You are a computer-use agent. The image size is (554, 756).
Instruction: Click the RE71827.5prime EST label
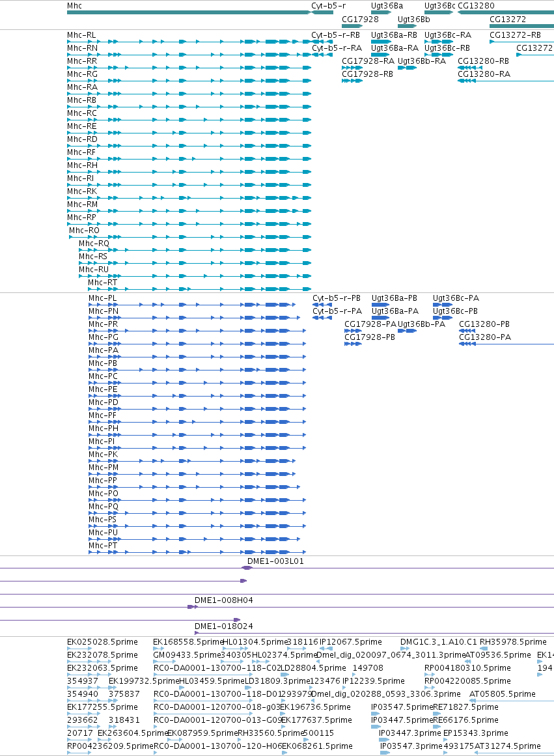coord(465,707)
